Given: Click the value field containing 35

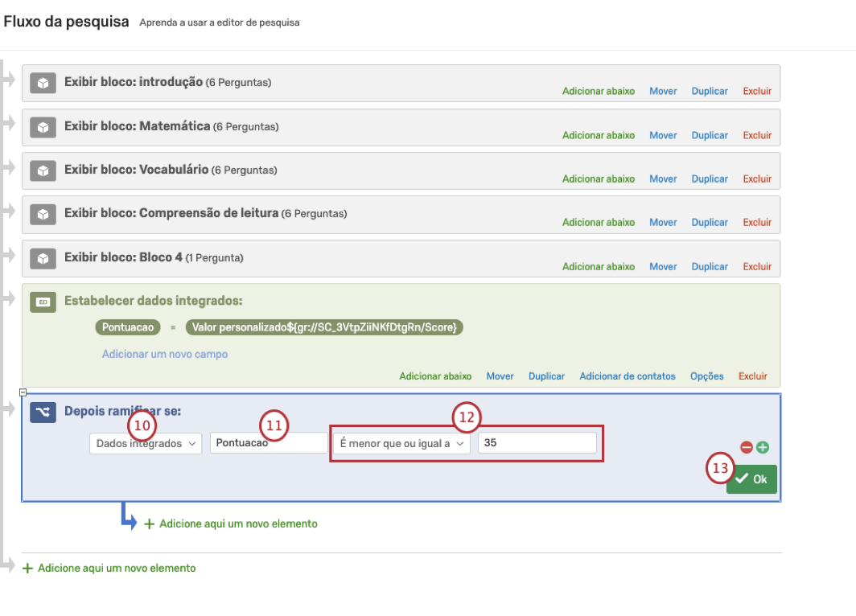Looking at the screenshot, I should pos(537,443).
